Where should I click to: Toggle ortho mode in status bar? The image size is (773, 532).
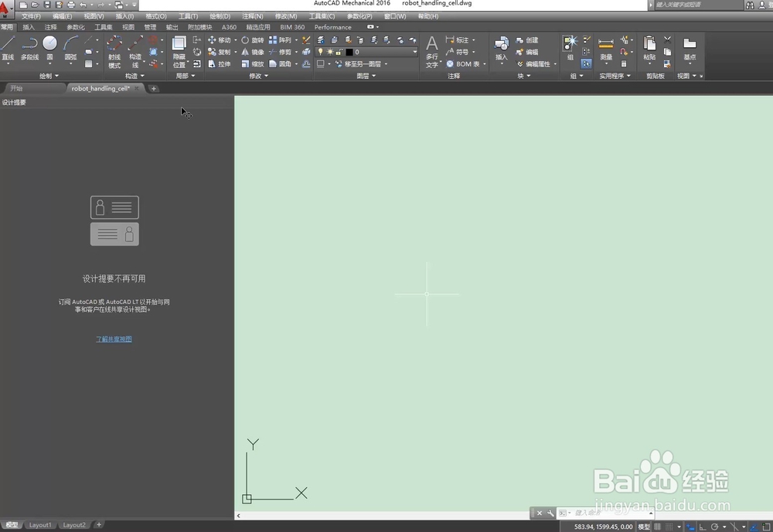click(703, 527)
